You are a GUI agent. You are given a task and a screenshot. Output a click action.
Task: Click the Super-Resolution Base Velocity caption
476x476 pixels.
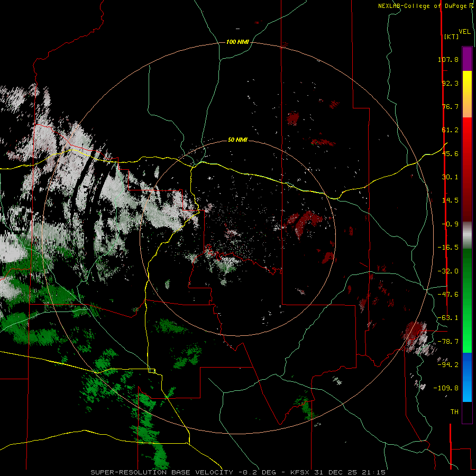pyautogui.click(x=162, y=472)
